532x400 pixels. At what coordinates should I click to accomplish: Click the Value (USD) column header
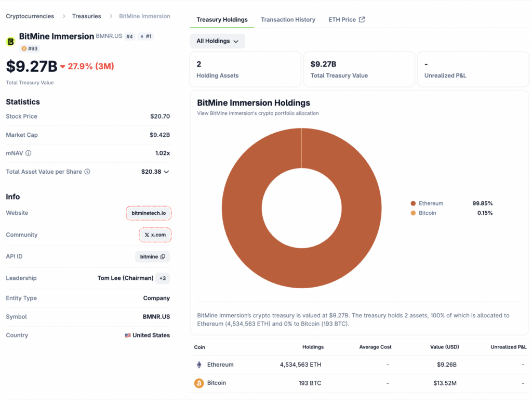(445, 347)
